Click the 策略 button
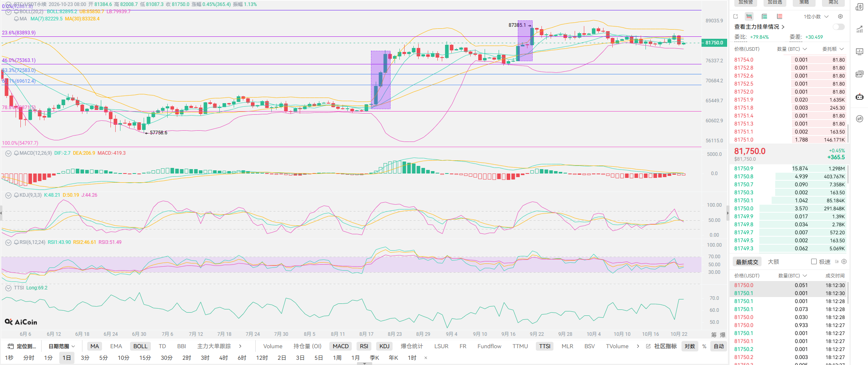The height and width of the screenshot is (365, 868). 804,2
